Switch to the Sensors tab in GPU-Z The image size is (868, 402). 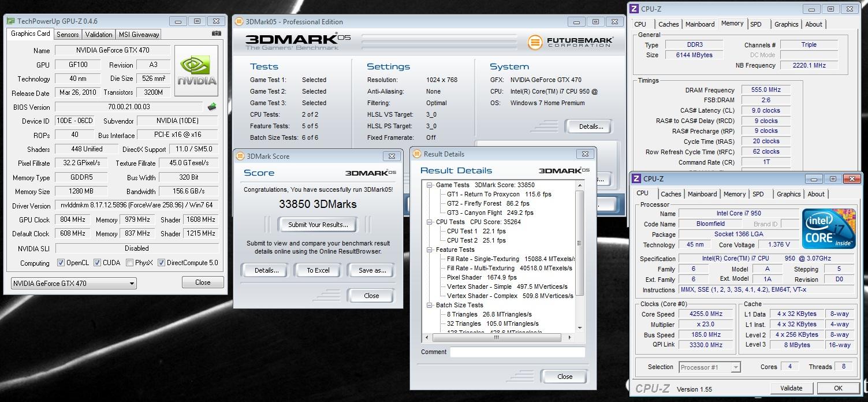[68, 35]
